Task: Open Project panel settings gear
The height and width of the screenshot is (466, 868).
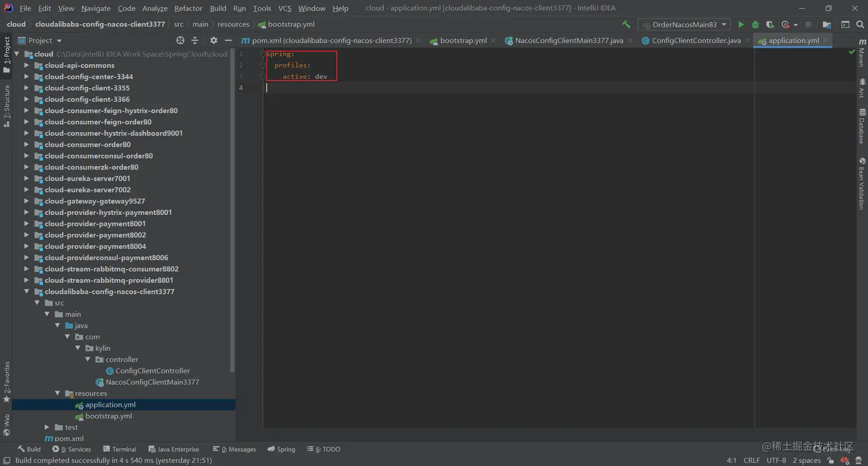Action: point(214,40)
